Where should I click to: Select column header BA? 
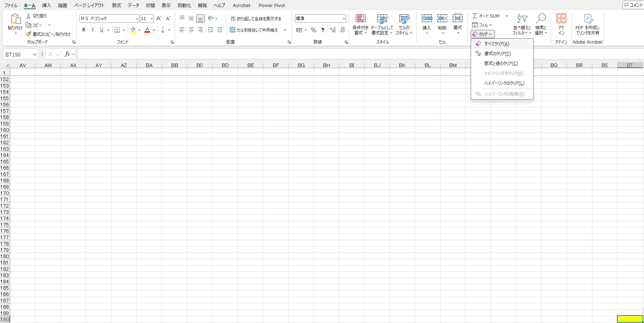click(149, 65)
